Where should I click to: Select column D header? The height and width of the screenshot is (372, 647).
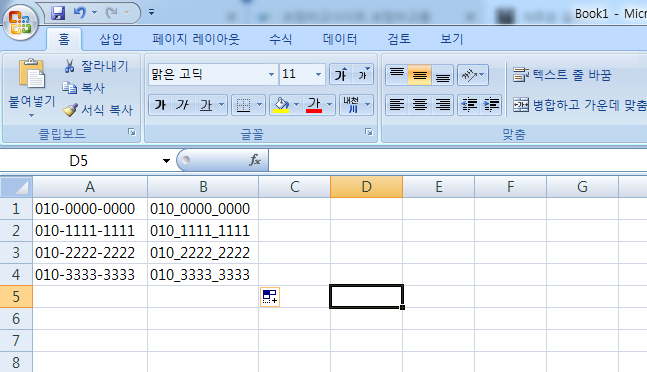pyautogui.click(x=366, y=187)
